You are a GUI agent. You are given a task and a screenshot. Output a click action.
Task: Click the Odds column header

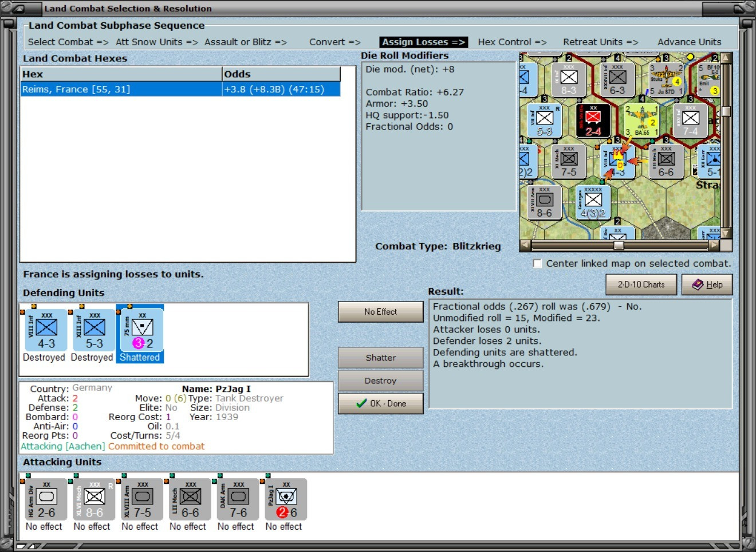tap(281, 74)
